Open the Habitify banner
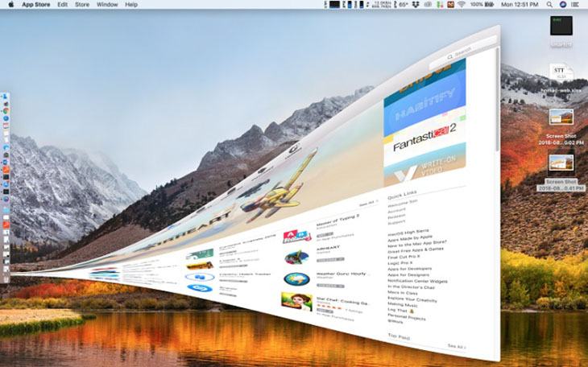The width and height of the screenshot is (588, 367). pyautogui.click(x=424, y=110)
